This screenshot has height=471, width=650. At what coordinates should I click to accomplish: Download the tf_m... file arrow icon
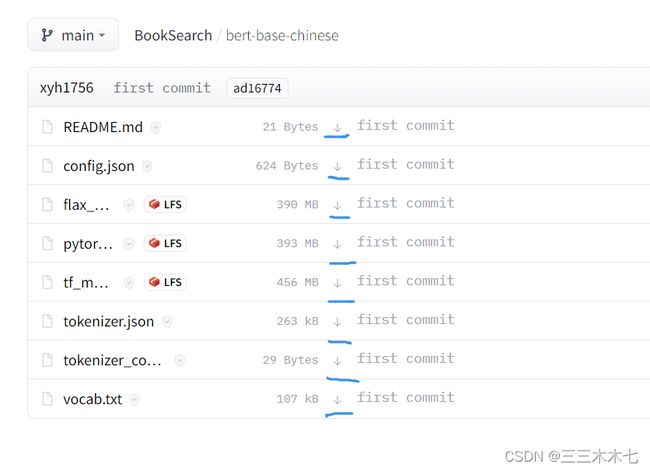(x=337, y=283)
